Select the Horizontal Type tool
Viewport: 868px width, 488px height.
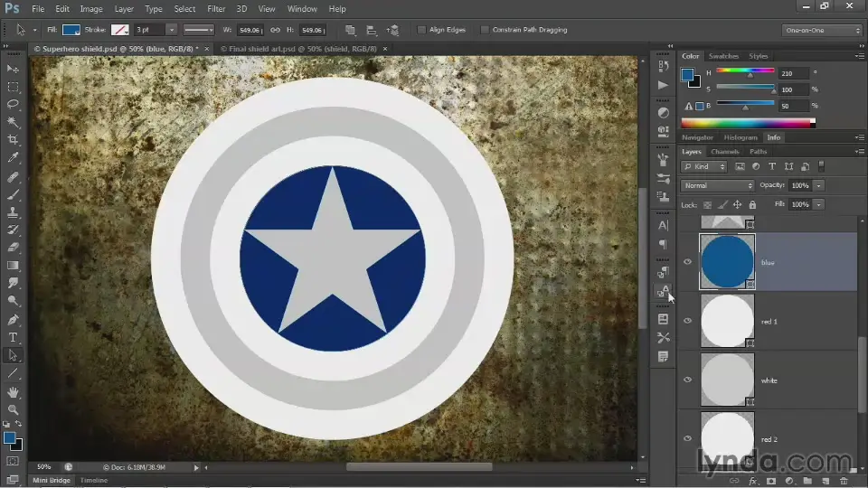(x=14, y=337)
